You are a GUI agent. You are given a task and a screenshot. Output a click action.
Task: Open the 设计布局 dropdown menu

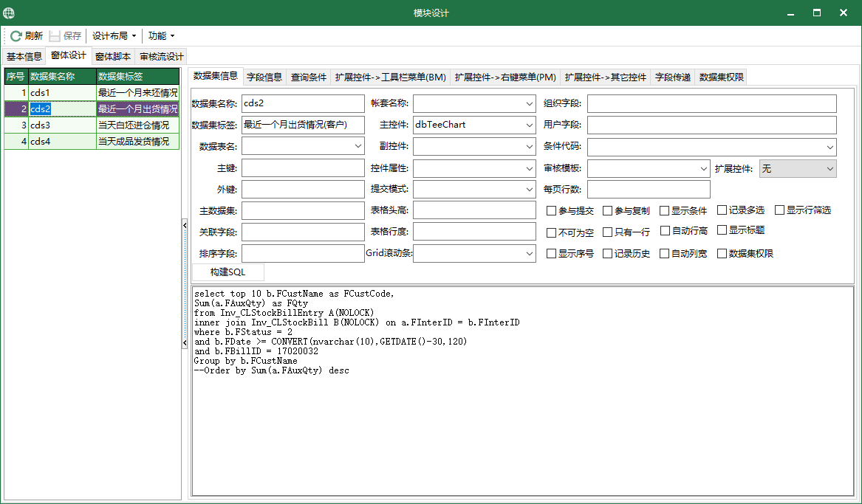tap(114, 35)
